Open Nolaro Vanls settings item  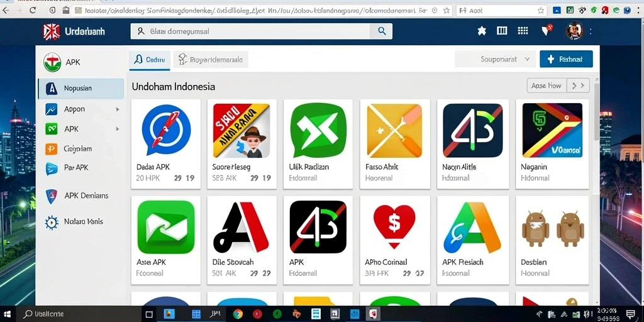[81, 222]
